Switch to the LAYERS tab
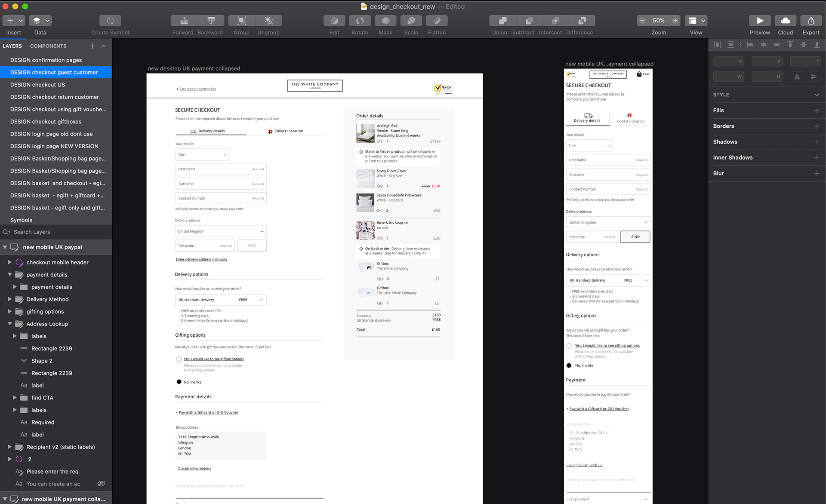Screen dimensions: 826x504 click(12, 46)
